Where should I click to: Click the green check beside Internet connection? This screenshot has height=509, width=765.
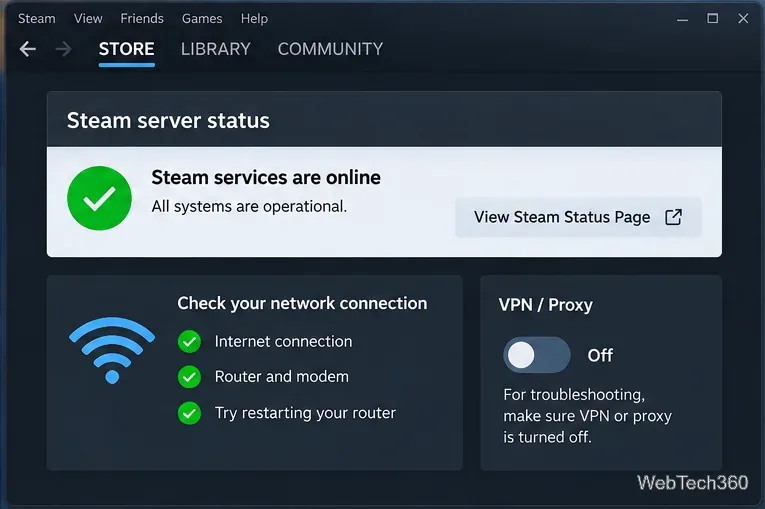pos(189,342)
